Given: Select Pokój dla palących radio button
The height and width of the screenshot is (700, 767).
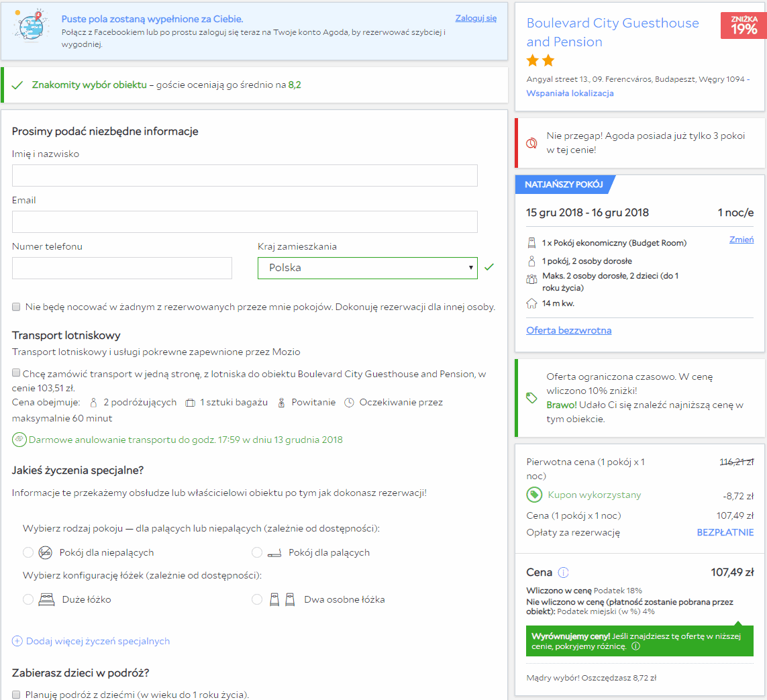Looking at the screenshot, I should click(257, 552).
